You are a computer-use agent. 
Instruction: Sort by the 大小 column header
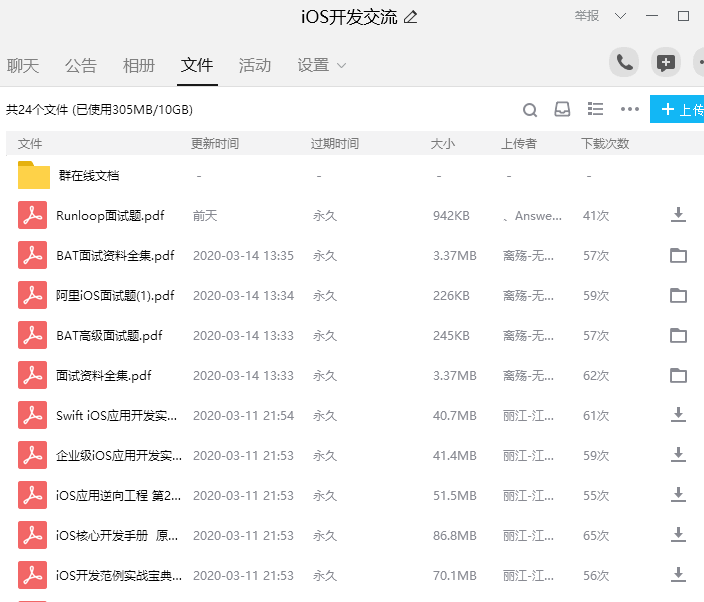(x=443, y=144)
